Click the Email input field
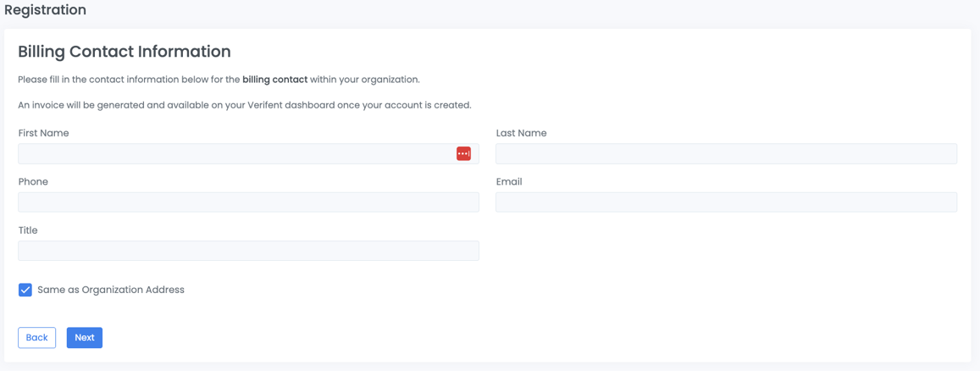Screen dimensions: 980x371 click(x=726, y=202)
